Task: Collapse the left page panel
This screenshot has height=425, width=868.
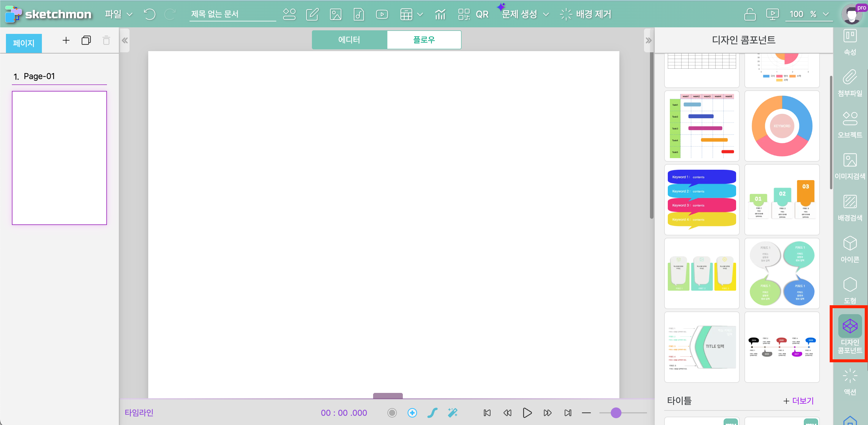Action: (125, 41)
